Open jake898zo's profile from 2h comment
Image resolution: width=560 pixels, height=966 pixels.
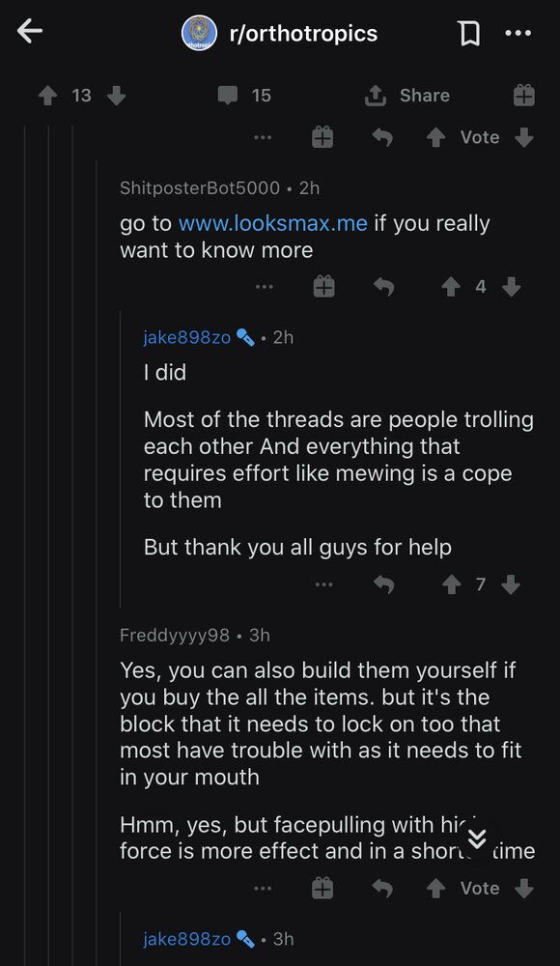[186, 337]
